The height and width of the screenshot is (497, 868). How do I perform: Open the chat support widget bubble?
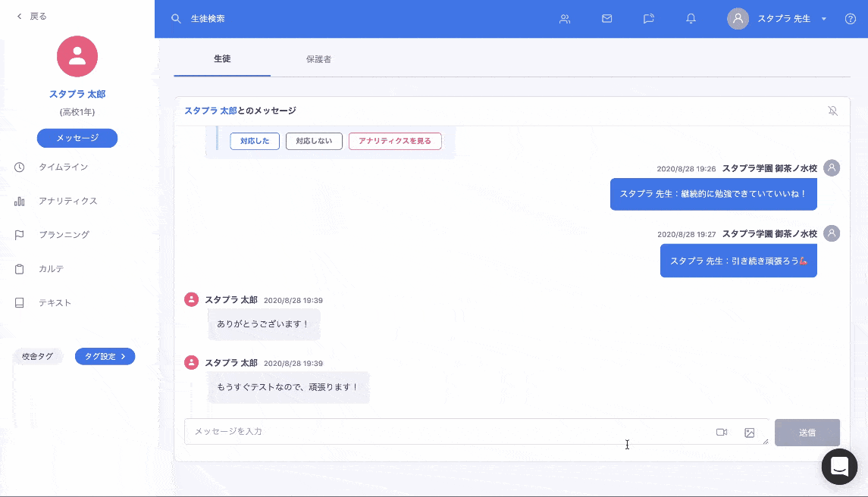(839, 467)
